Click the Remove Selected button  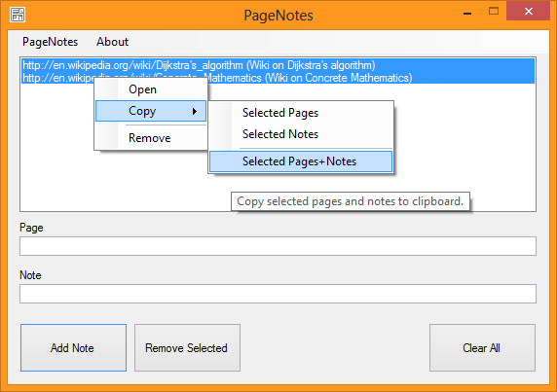tap(187, 347)
